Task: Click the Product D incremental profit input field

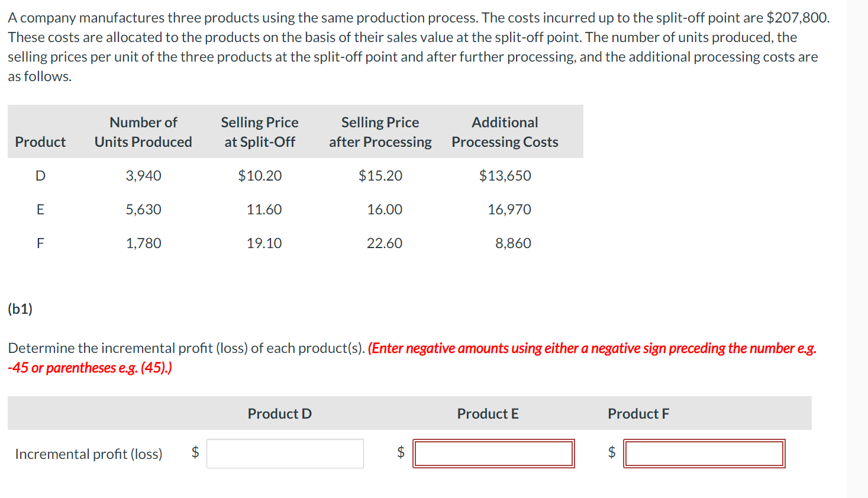Action: (x=285, y=453)
